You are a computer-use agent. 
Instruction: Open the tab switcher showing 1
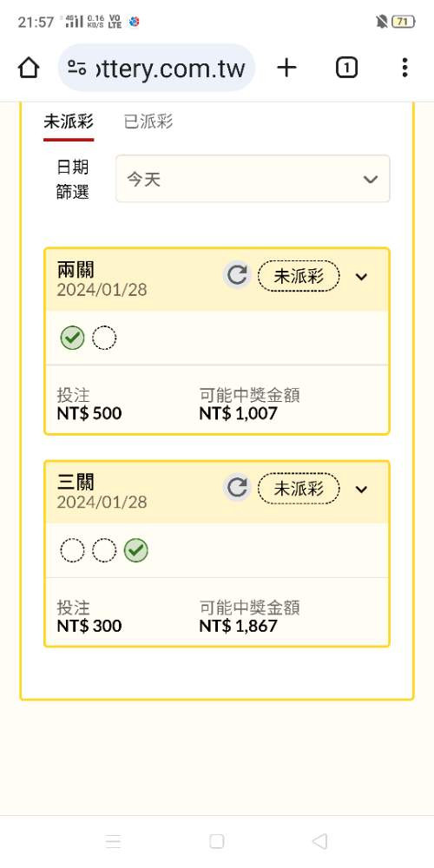tap(346, 68)
